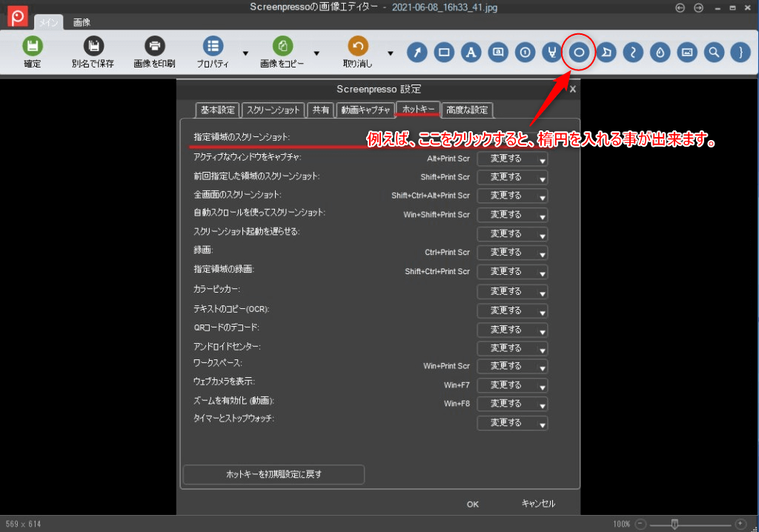Select the curly brace tool
The image size is (759, 532).
point(740,53)
